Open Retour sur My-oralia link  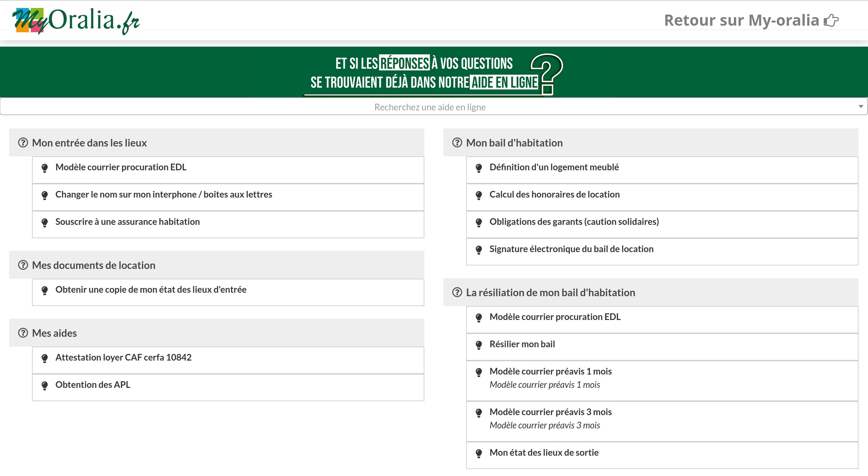(x=741, y=21)
